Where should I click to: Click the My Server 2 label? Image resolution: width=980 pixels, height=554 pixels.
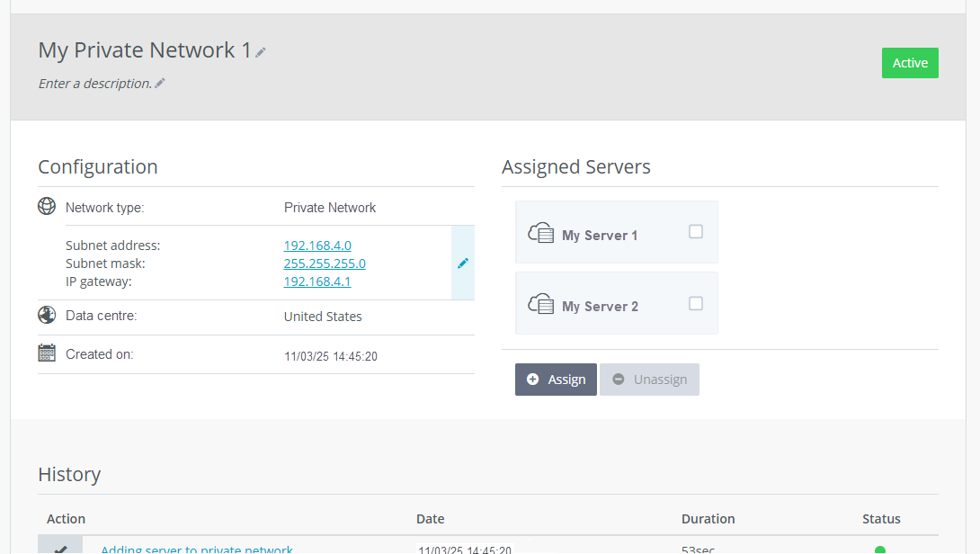[x=600, y=307]
